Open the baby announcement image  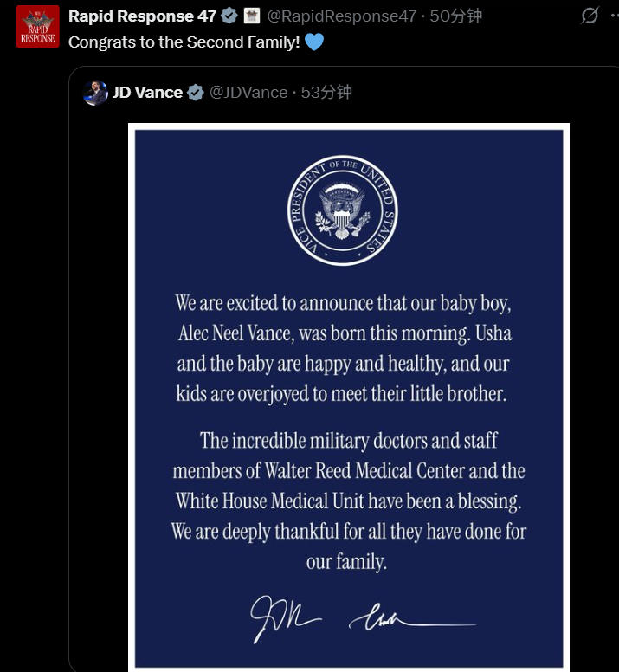click(349, 397)
